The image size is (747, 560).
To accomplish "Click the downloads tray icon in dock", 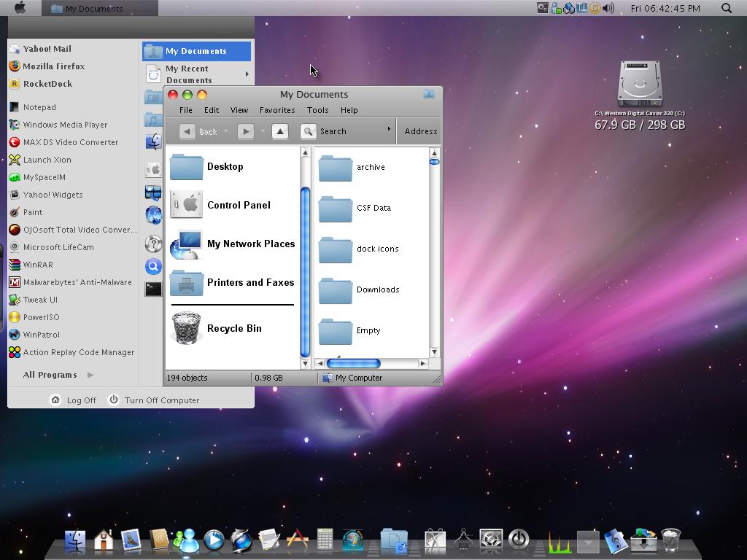I will tap(643, 540).
